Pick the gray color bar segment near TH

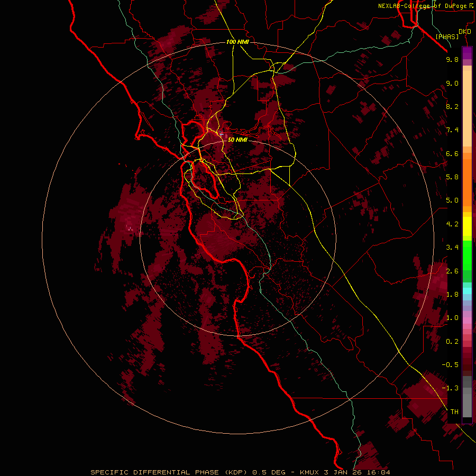click(x=467, y=405)
